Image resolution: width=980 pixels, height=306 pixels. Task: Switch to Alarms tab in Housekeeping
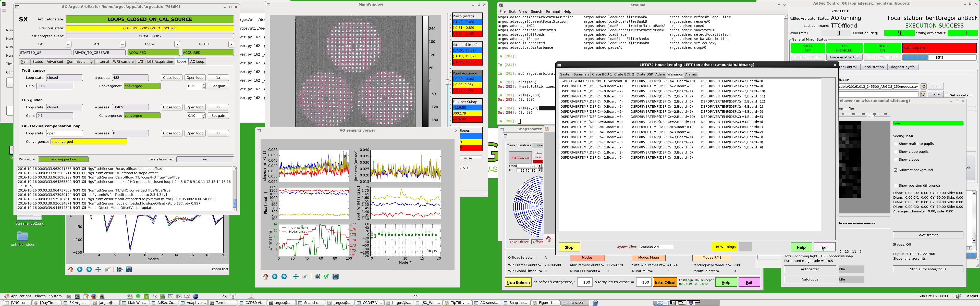691,74
